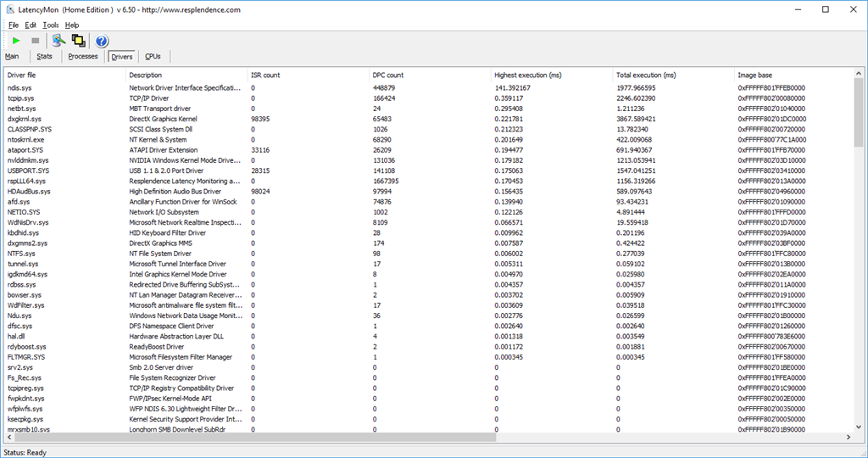Select the igdkmd64.sys row
The width and height of the screenshot is (868, 458).
point(429,274)
